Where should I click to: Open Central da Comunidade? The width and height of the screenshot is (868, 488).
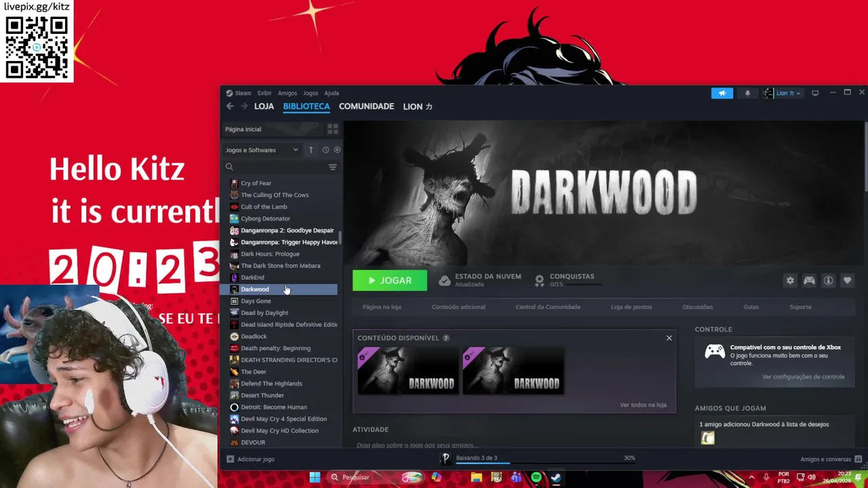pyautogui.click(x=548, y=307)
